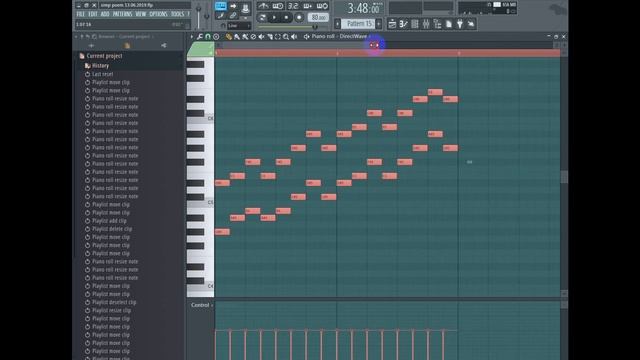The image size is (640, 360).
Task: Open the Piano roll view icon
Action: (x=403, y=24)
